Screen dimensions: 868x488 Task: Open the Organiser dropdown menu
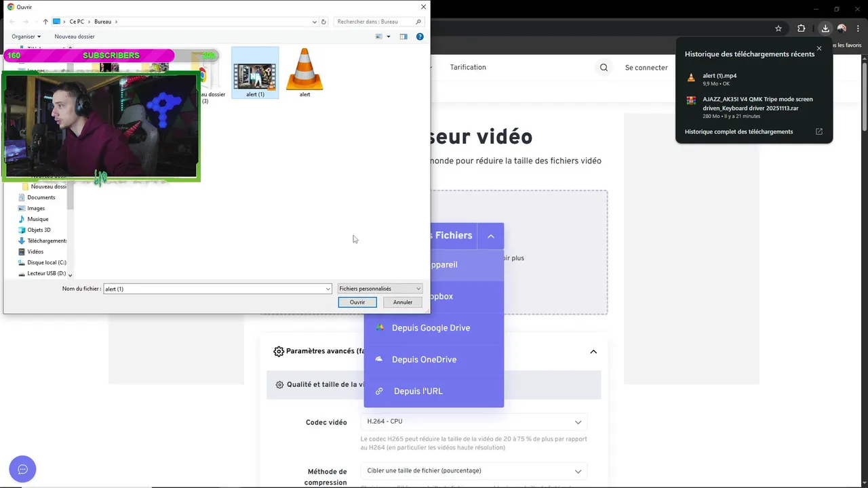[x=26, y=37]
